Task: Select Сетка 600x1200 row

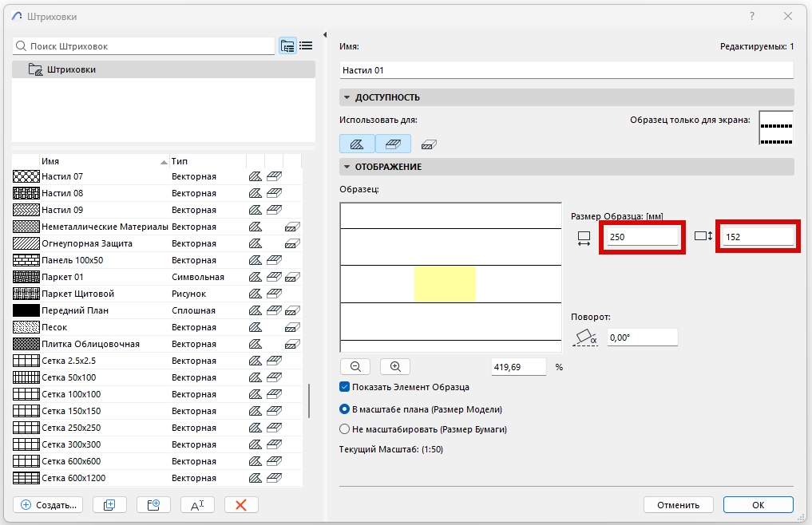Action: point(157,478)
